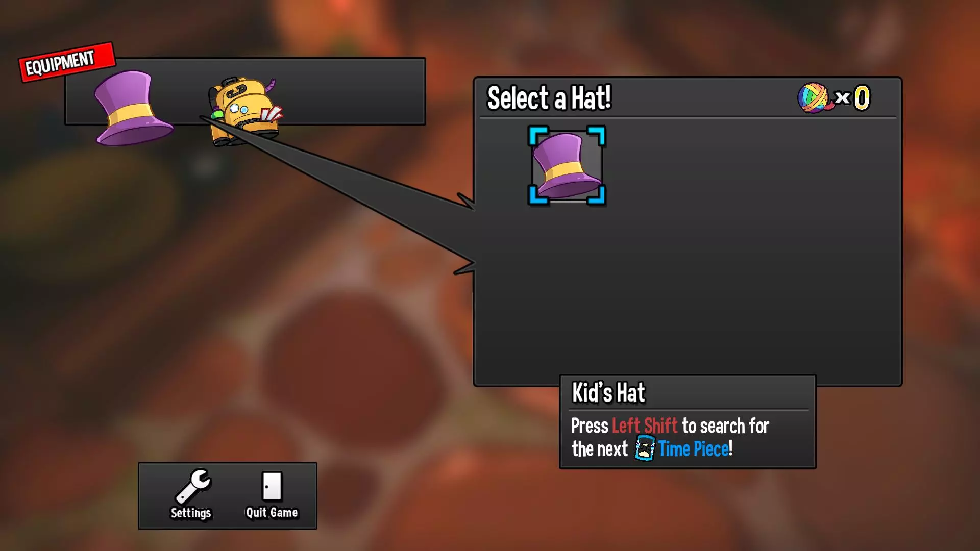Screen dimensions: 980x551
Task: Click the wrench icon for Settings
Action: pyautogui.click(x=192, y=486)
